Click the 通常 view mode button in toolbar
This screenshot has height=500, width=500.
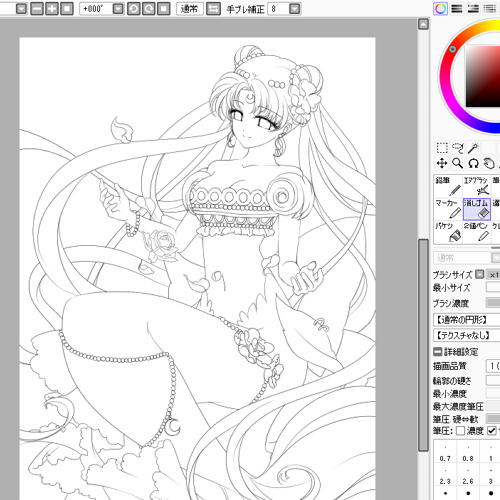[189, 9]
